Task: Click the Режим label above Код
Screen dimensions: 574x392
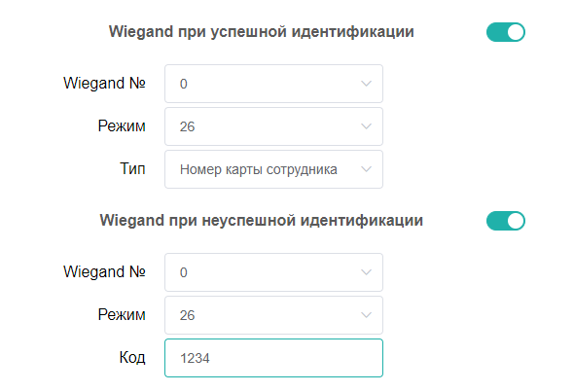Action: pyautogui.click(x=122, y=315)
